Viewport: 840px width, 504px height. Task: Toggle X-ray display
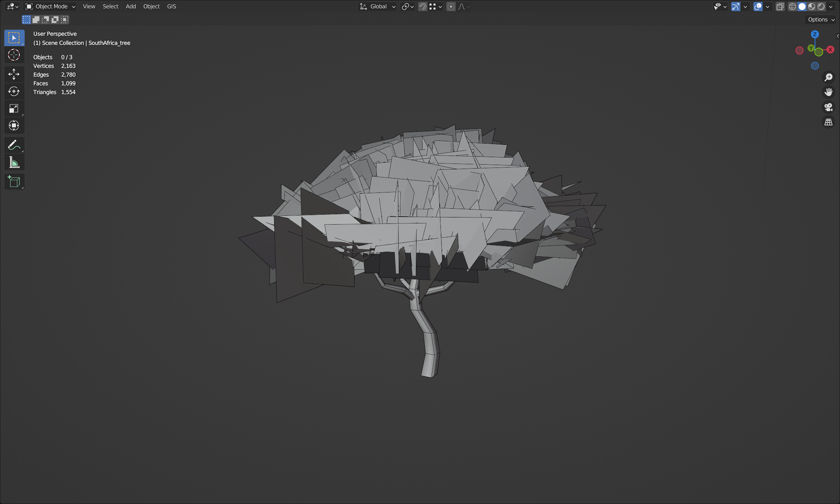pos(780,7)
